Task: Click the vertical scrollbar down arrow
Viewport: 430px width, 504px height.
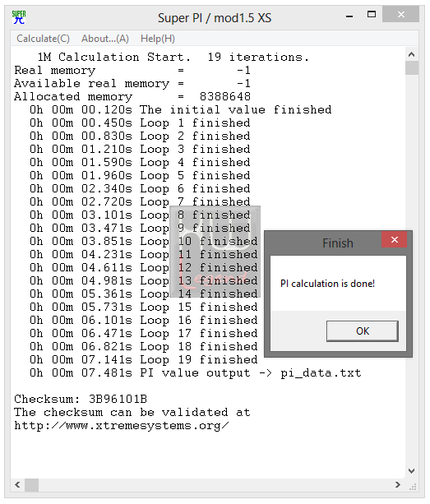Action: pyautogui.click(x=411, y=471)
